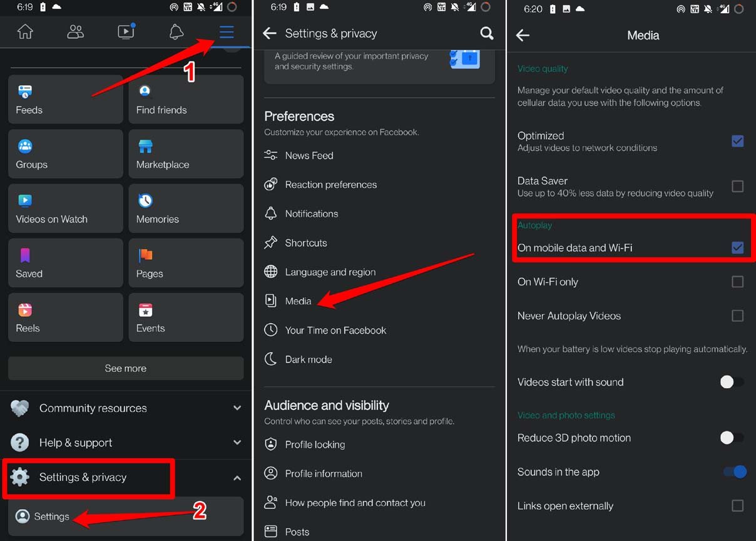Tap the Dark mode moon icon
The image size is (756, 541).
pyautogui.click(x=270, y=359)
